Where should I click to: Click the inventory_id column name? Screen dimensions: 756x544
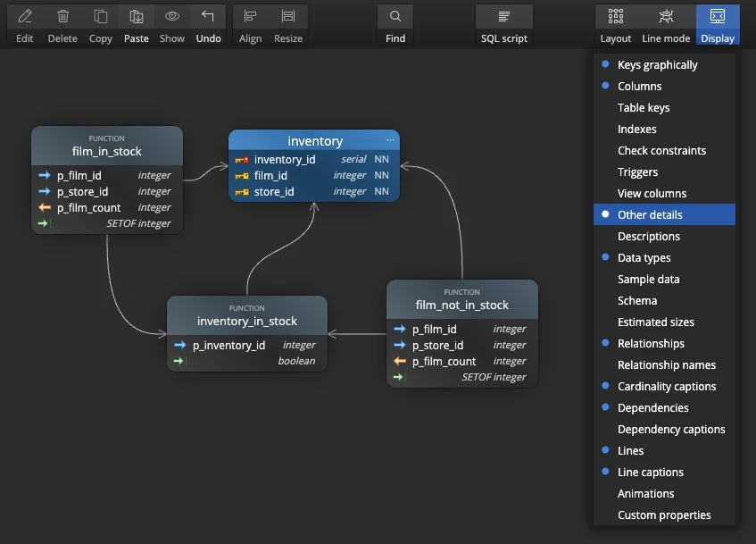click(x=285, y=160)
